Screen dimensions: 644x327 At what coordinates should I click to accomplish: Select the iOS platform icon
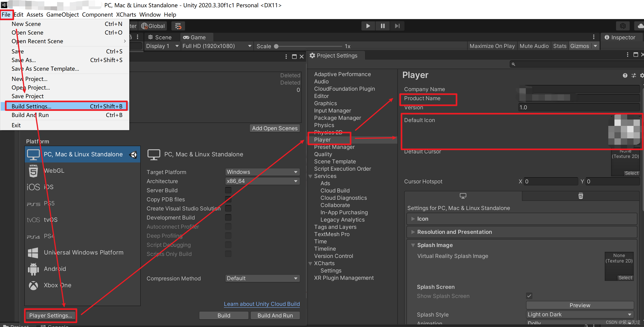pos(33,187)
